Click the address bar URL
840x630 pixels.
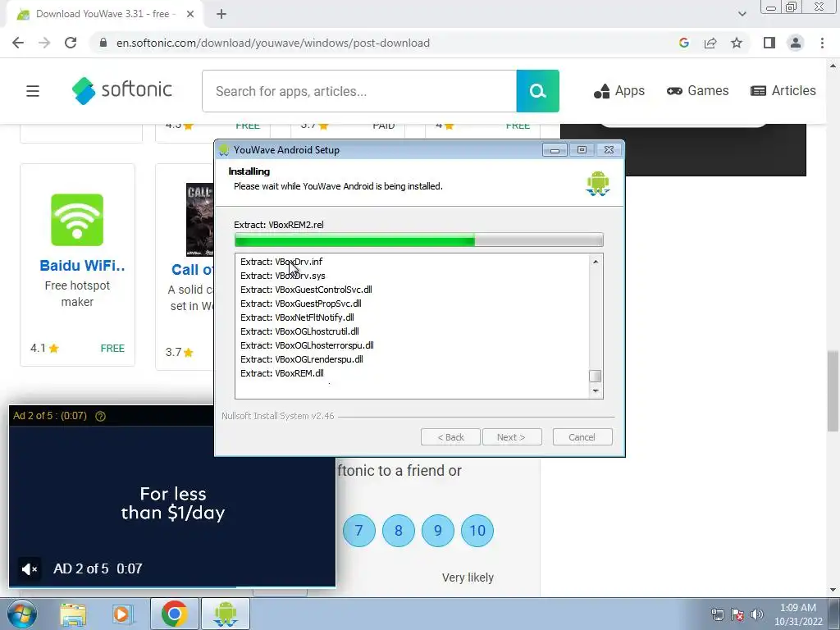tap(272, 43)
